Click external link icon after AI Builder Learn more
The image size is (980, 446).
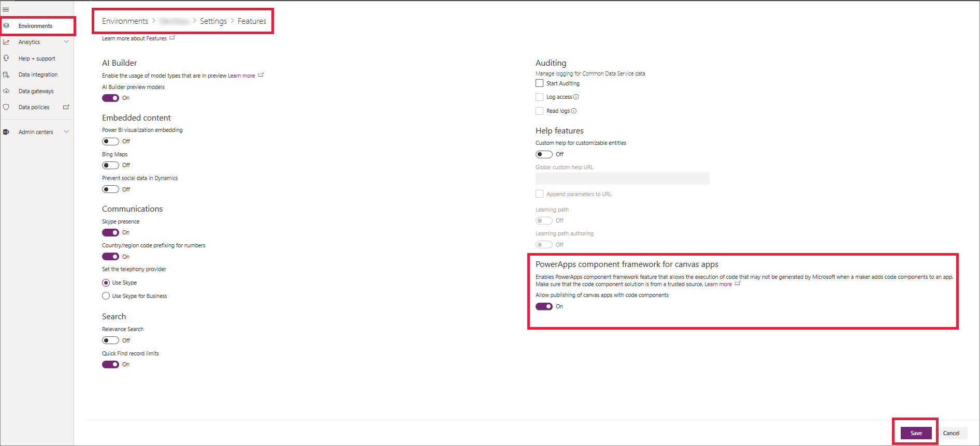[x=261, y=75]
